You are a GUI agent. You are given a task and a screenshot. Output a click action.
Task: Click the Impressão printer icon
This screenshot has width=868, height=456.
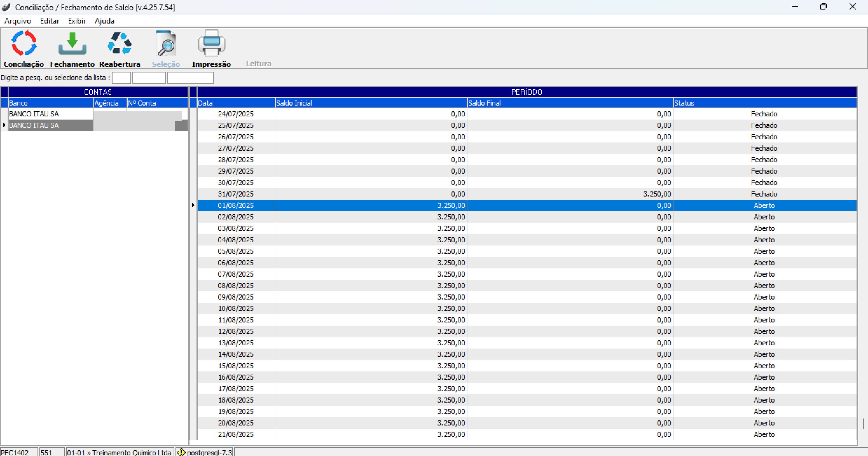point(211,44)
